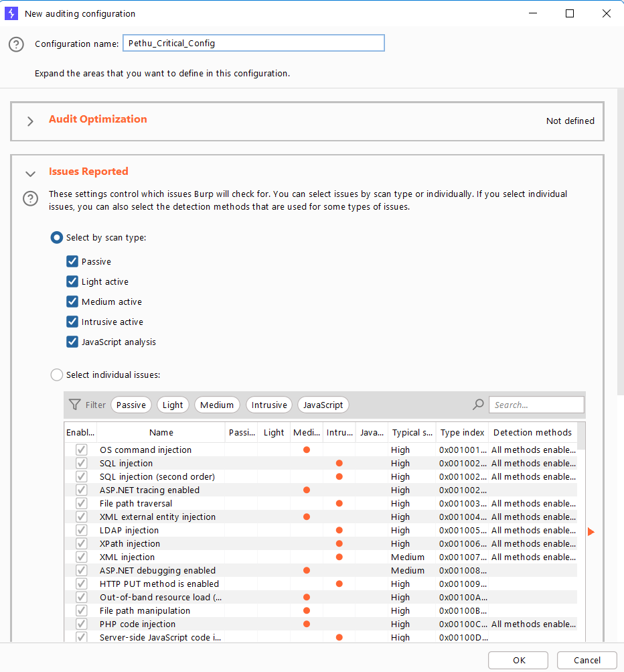Uncheck the Light active checkbox
Image resolution: width=624 pixels, height=672 pixels.
point(72,281)
